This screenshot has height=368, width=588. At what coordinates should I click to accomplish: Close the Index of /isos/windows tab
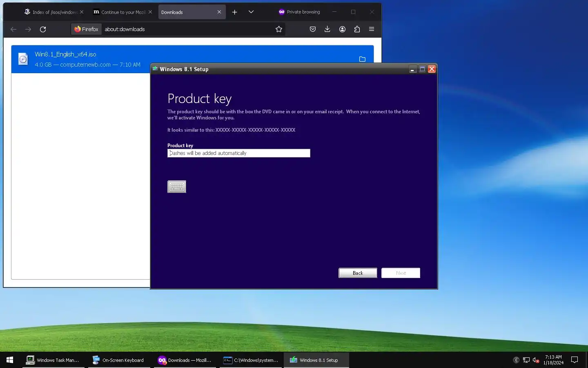pyautogui.click(x=82, y=12)
